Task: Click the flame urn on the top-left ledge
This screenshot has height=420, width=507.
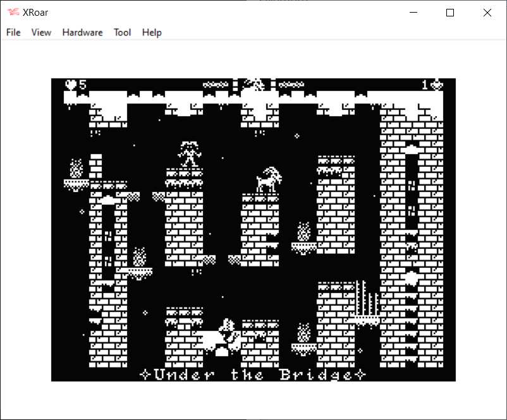Action: coord(76,169)
